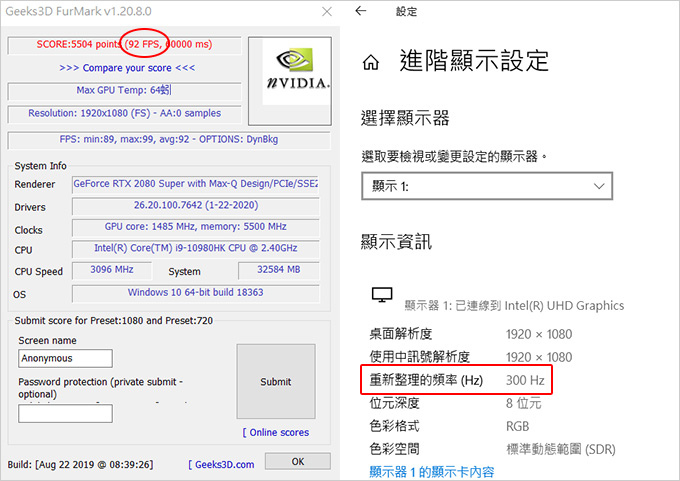Click the 進階顯示設定 page heading
Screen dimensions: 680x481
coord(474,61)
